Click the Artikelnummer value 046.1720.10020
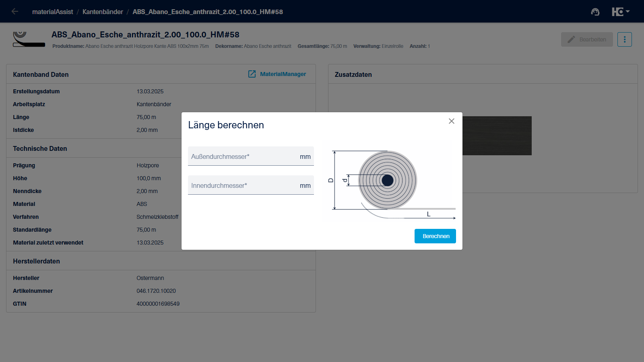 pos(156,291)
